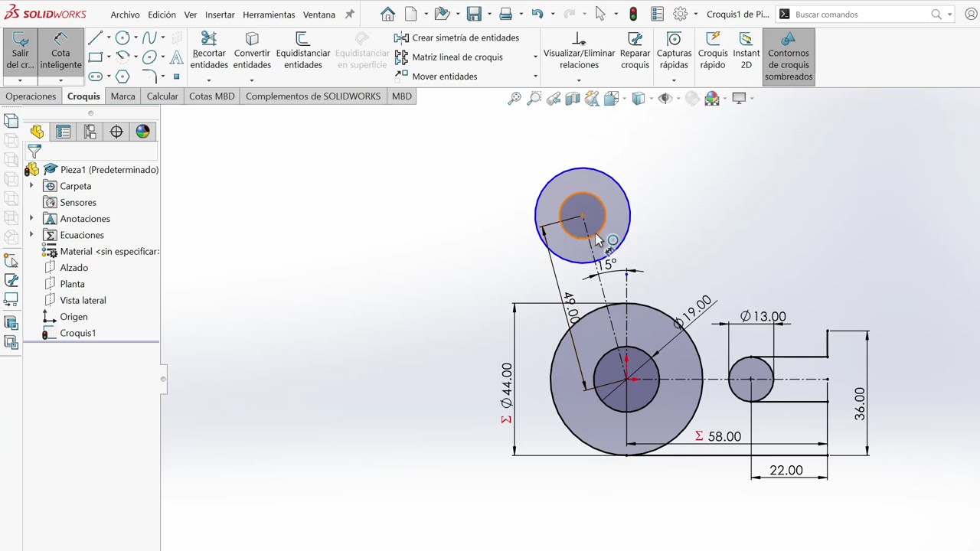The width and height of the screenshot is (980, 551).
Task: Expand the Ecuaciones tree node
Action: click(31, 235)
